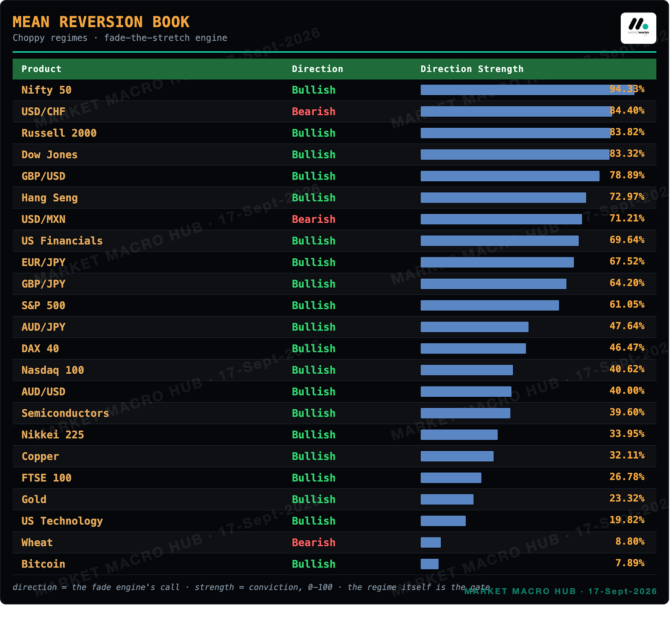Click the Market Macro logo icon
672x639 pixels.
click(x=638, y=28)
